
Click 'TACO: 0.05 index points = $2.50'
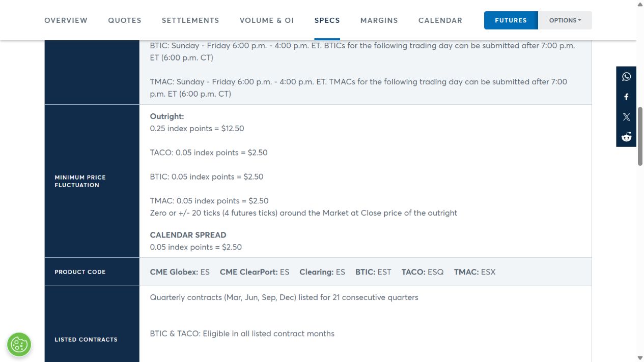click(209, 153)
